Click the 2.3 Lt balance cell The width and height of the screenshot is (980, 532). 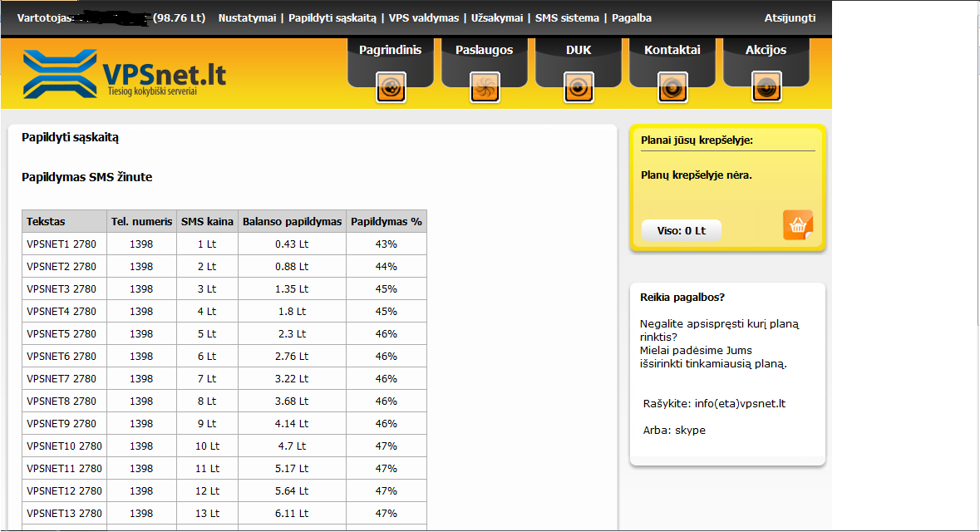point(292,334)
